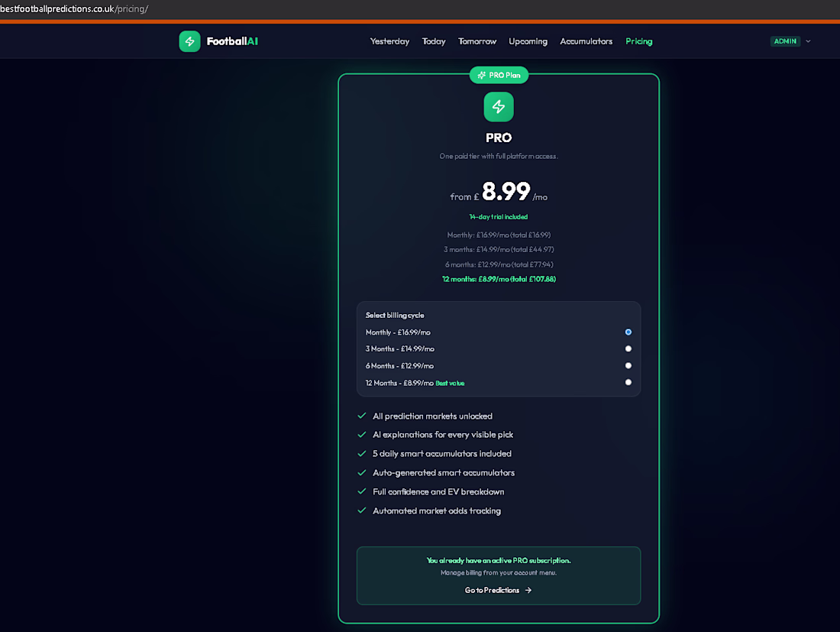Click Manage billing from your account menu text
This screenshot has height=632, width=840.
click(x=499, y=572)
